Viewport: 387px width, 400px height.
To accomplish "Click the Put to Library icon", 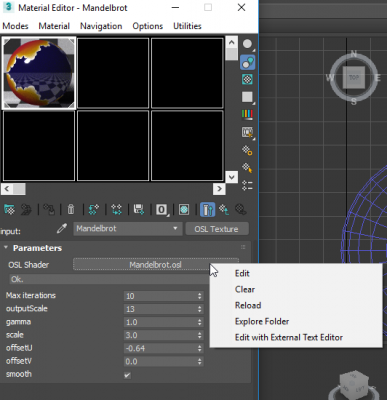I will point(139,210).
